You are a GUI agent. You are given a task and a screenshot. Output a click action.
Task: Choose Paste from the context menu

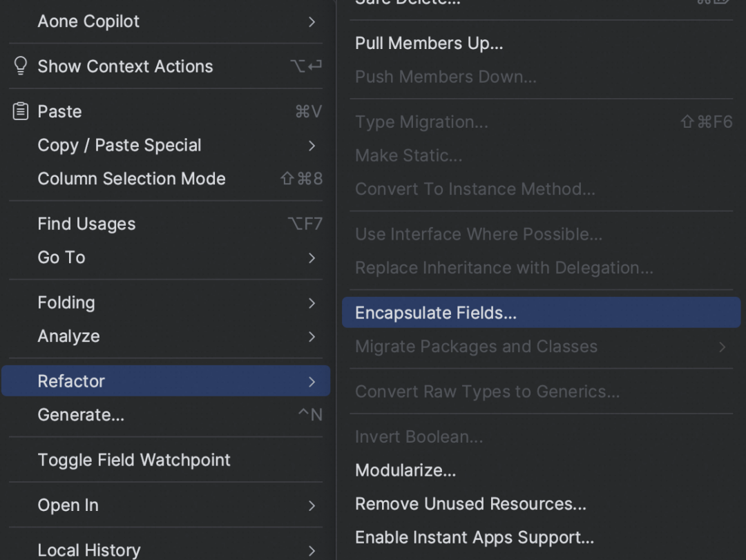[166, 111]
